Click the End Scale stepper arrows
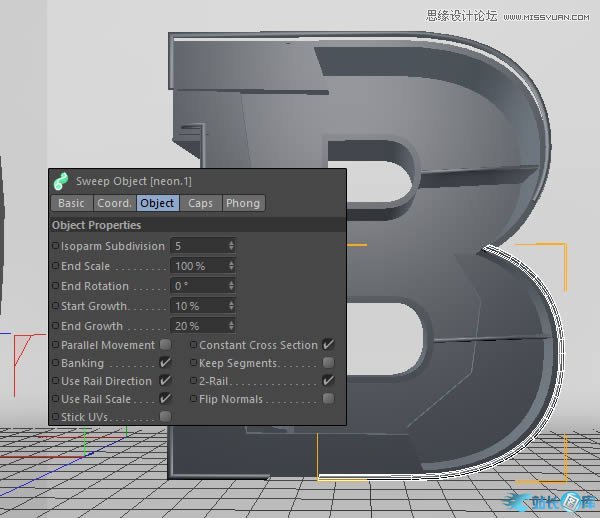This screenshot has height=518, width=600. (x=231, y=266)
